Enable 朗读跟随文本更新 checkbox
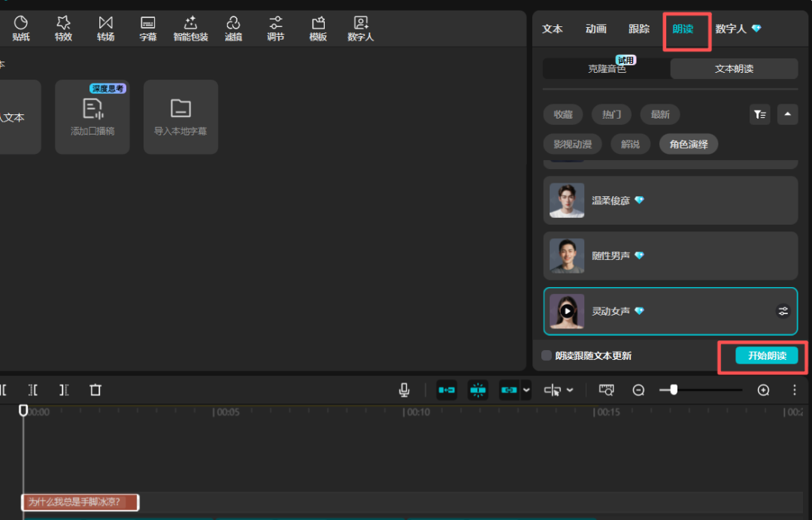This screenshot has width=812, height=520. 547,356
